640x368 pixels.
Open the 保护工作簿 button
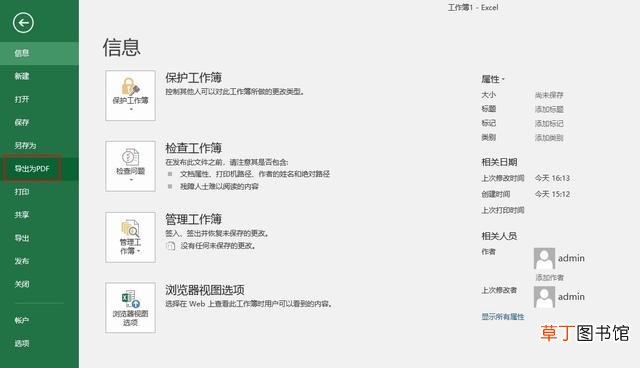pyautogui.click(x=130, y=95)
